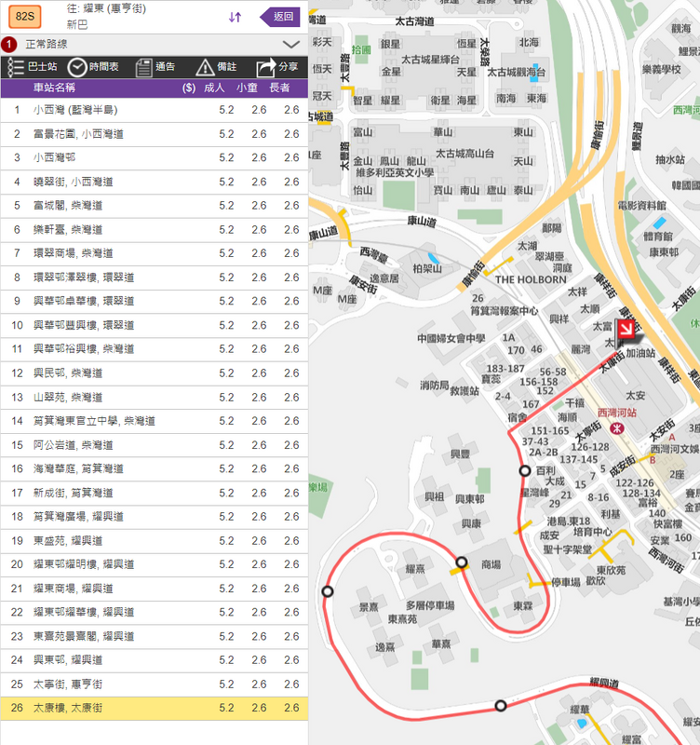Click the 多層停車場 label on the map
Screen dimensions: 700x745
pos(430,606)
